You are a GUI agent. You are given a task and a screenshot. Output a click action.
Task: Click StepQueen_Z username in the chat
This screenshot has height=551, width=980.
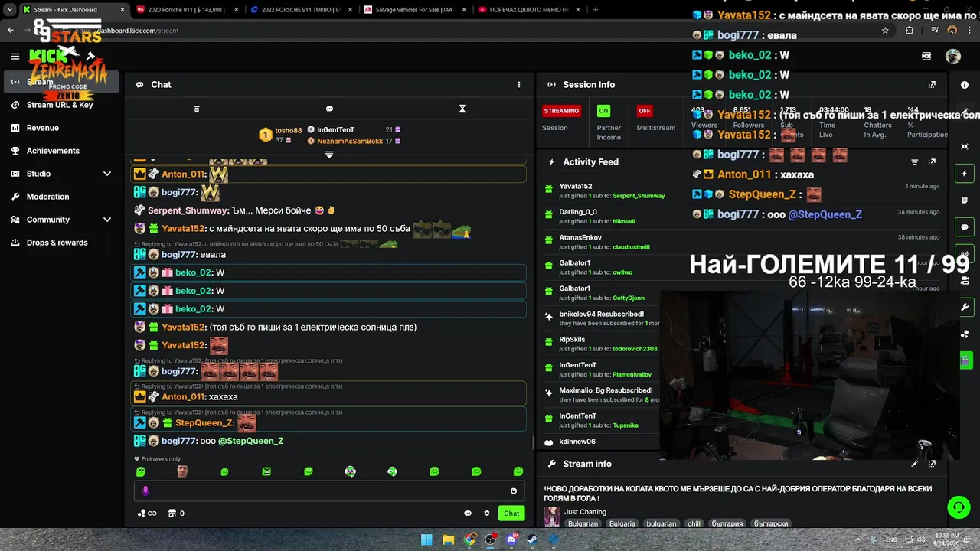(x=204, y=423)
